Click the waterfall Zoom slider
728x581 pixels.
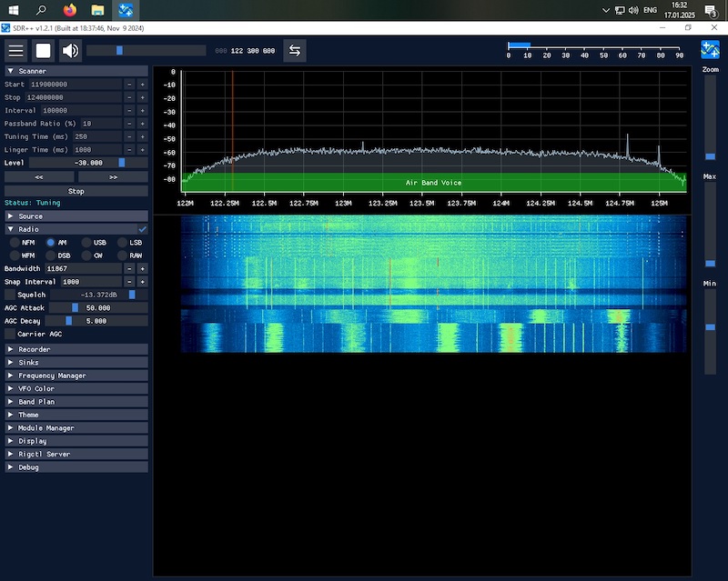tap(710, 118)
